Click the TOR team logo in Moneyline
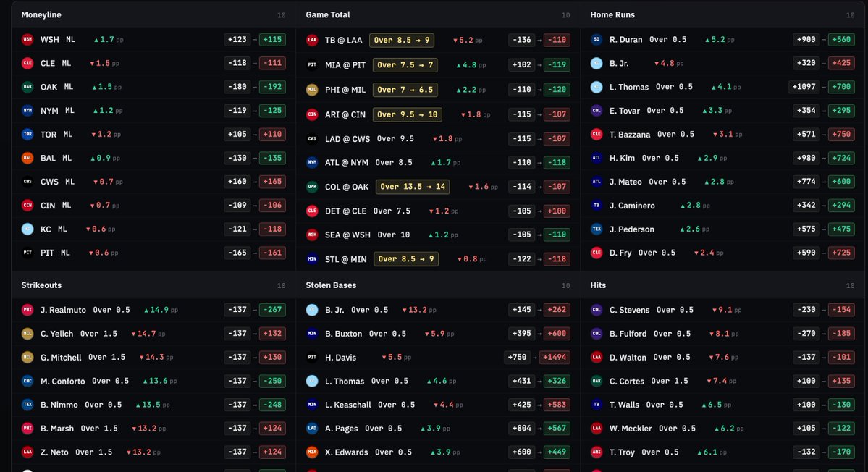Viewport: 868px width, 472px height. pos(27,135)
